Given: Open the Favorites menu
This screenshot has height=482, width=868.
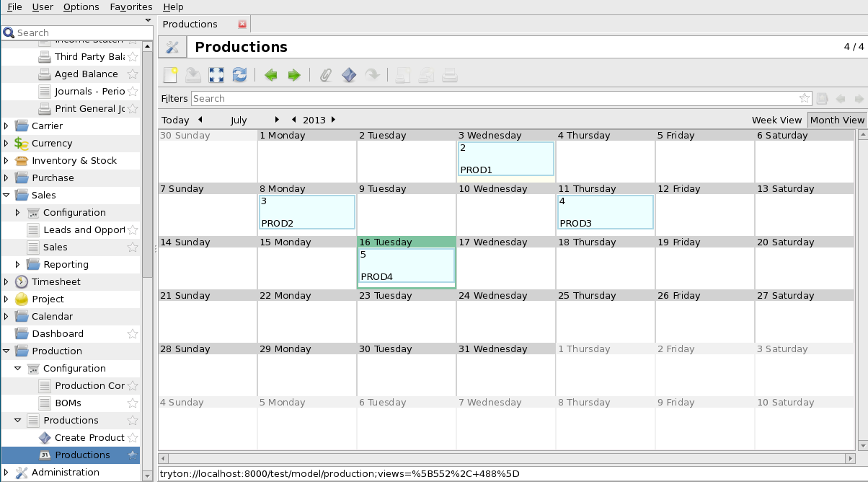Looking at the screenshot, I should pyautogui.click(x=131, y=6).
